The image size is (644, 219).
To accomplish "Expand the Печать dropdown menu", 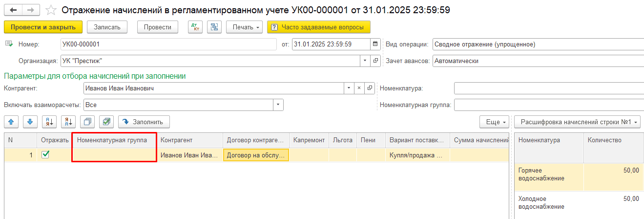I will tap(245, 27).
